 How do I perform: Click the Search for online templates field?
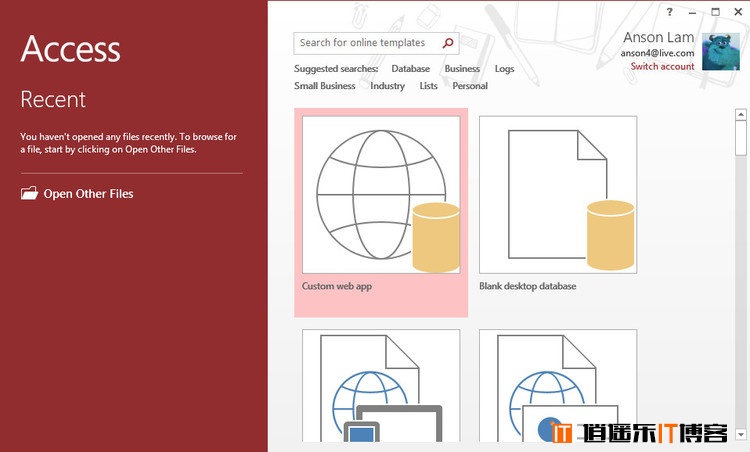(x=376, y=43)
